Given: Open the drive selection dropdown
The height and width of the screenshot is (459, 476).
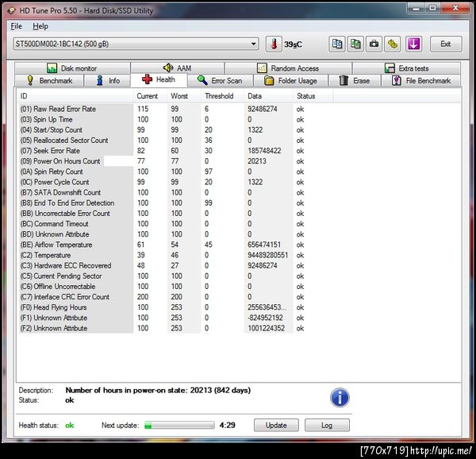Looking at the screenshot, I should [136, 44].
